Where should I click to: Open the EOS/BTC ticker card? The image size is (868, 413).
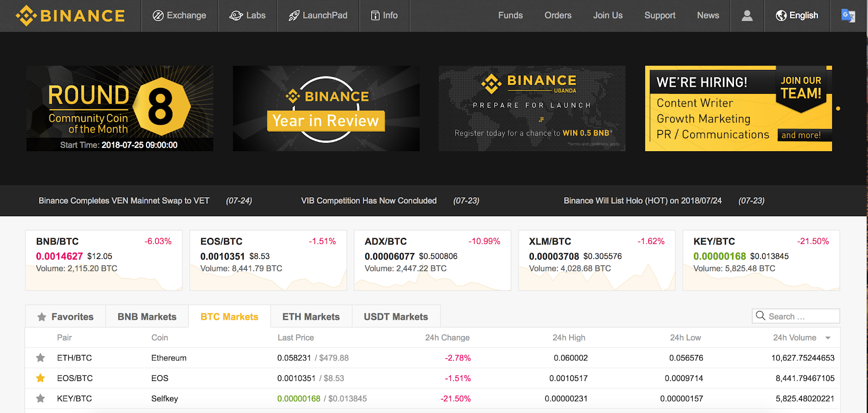(x=268, y=260)
